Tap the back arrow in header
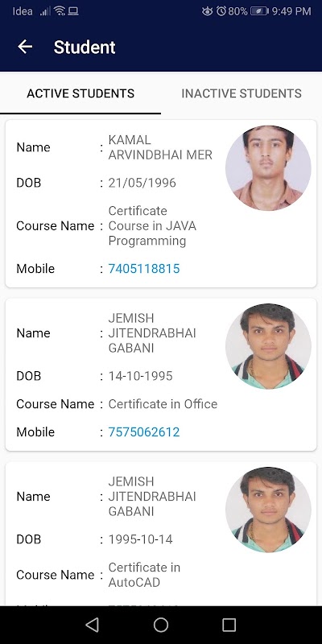The height and width of the screenshot is (644, 322). 25,47
